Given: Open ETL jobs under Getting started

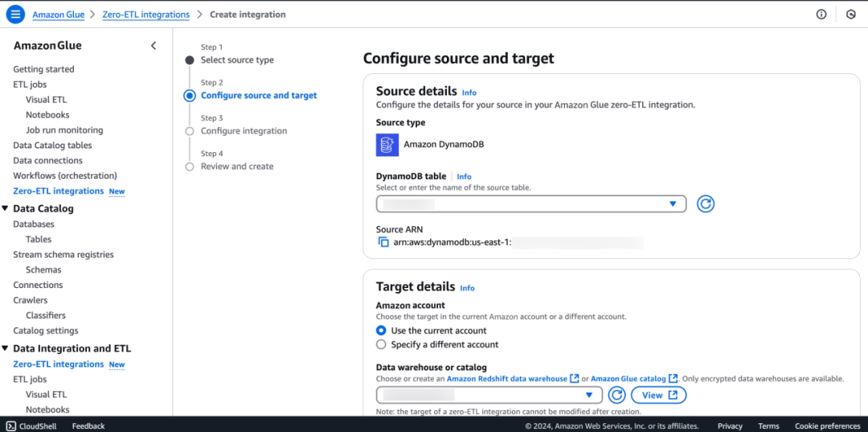Looking at the screenshot, I should coord(30,84).
